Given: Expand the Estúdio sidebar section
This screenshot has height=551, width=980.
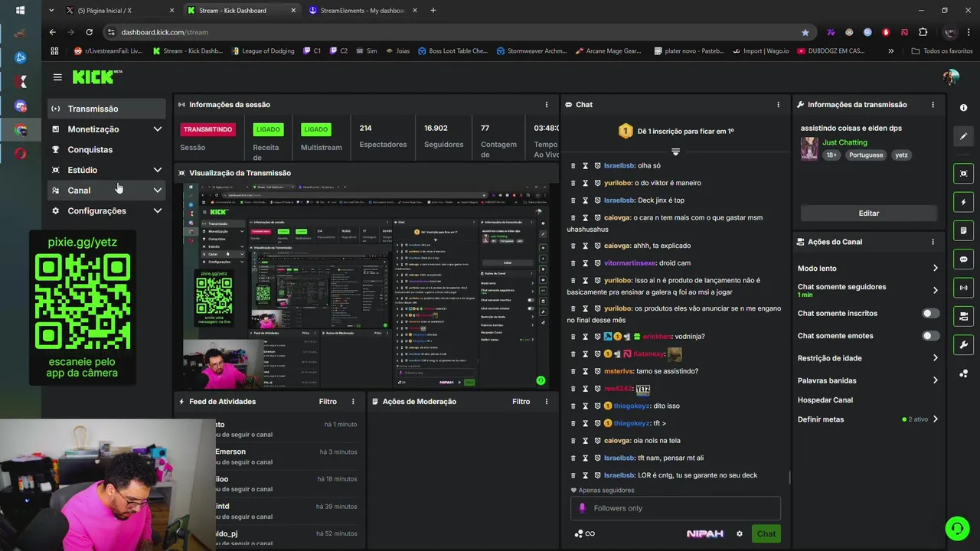Looking at the screenshot, I should (x=107, y=170).
